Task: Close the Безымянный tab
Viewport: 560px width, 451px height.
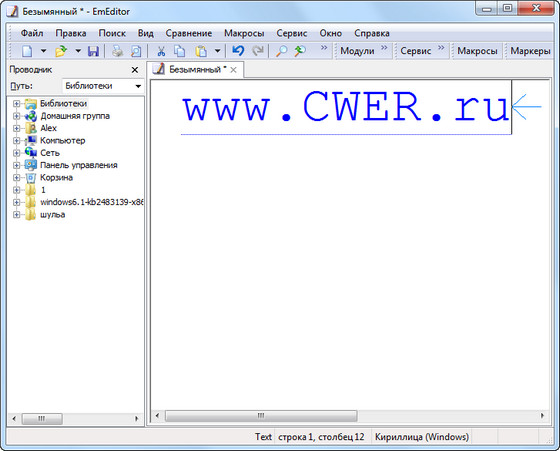Action: coord(233,70)
